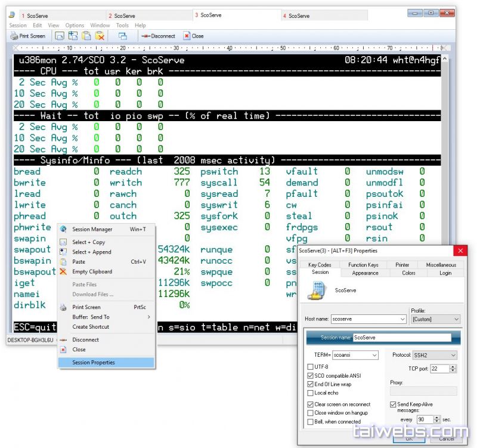Screen dimensions: 477x448
Task: Tick the Local echo checkbox
Action: (310, 393)
